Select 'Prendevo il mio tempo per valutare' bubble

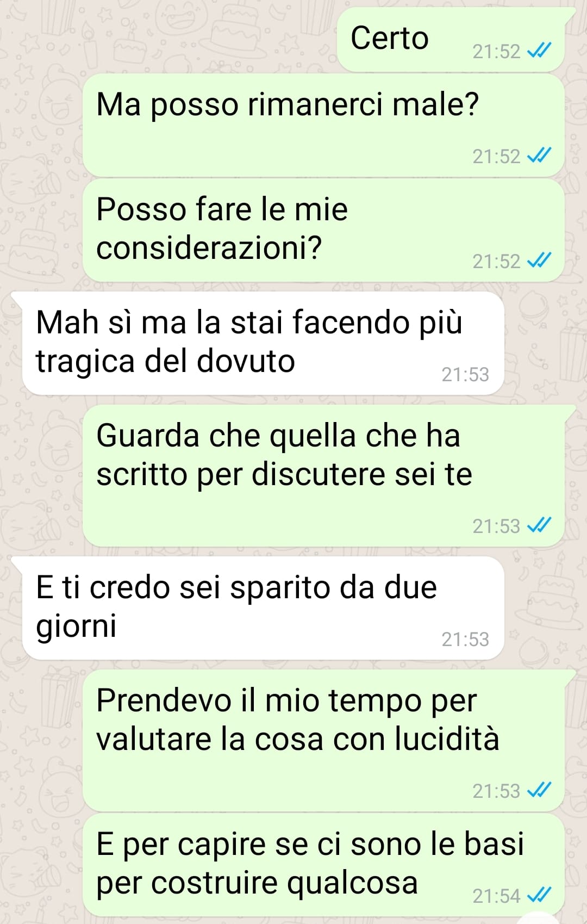click(x=323, y=741)
